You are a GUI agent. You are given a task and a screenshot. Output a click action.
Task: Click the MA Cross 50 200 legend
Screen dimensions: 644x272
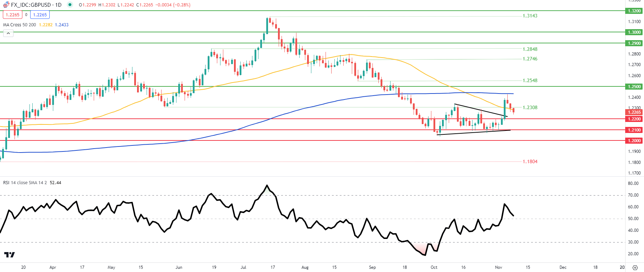[x=20, y=25]
